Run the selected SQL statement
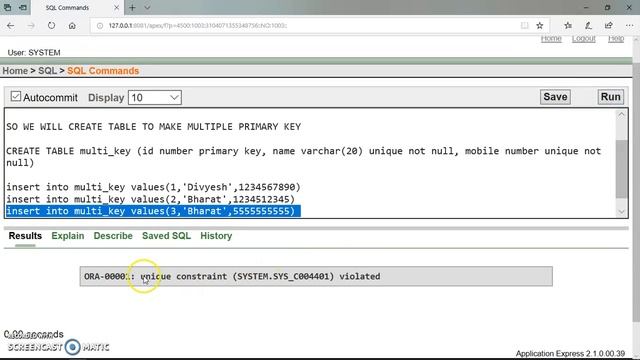The height and width of the screenshot is (360, 640). pyautogui.click(x=611, y=97)
